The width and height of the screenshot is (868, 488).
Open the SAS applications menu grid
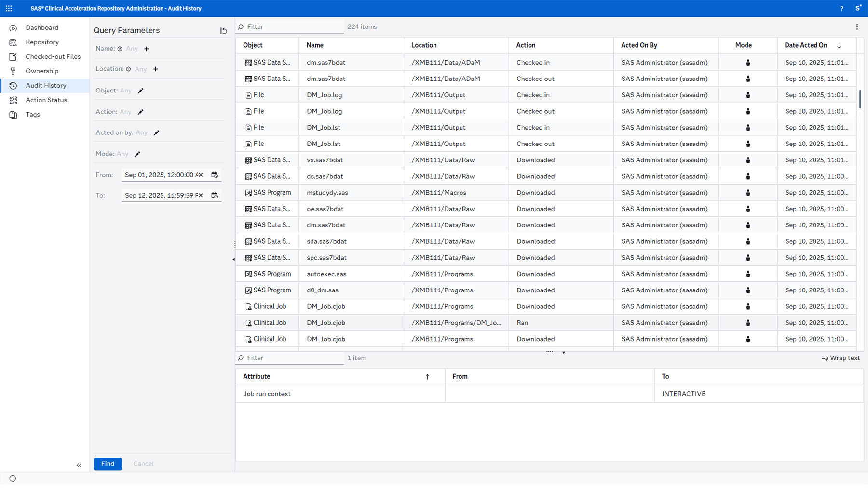coord(9,8)
